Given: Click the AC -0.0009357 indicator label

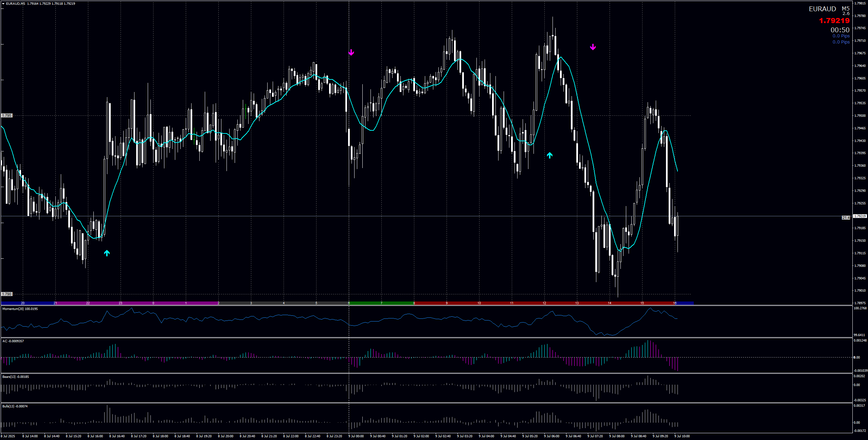Looking at the screenshot, I should [13, 341].
